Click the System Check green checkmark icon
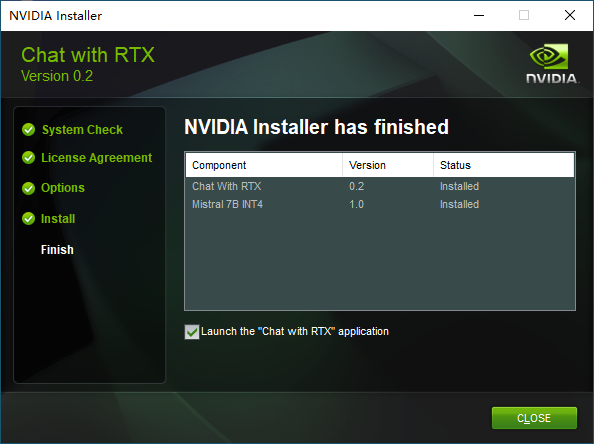The height and width of the screenshot is (444, 594). tap(28, 130)
